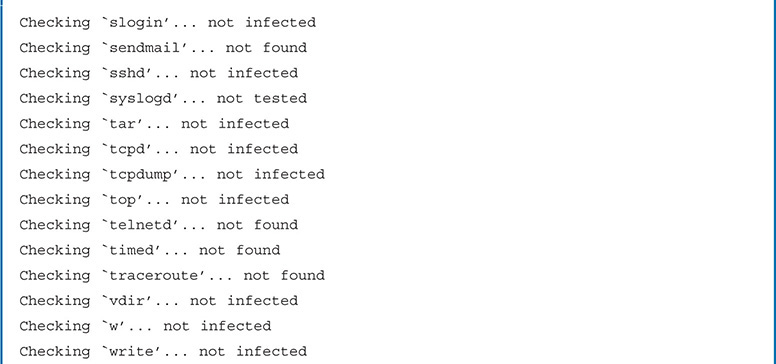
Task: Click the vdir check output line
Action: point(158,301)
